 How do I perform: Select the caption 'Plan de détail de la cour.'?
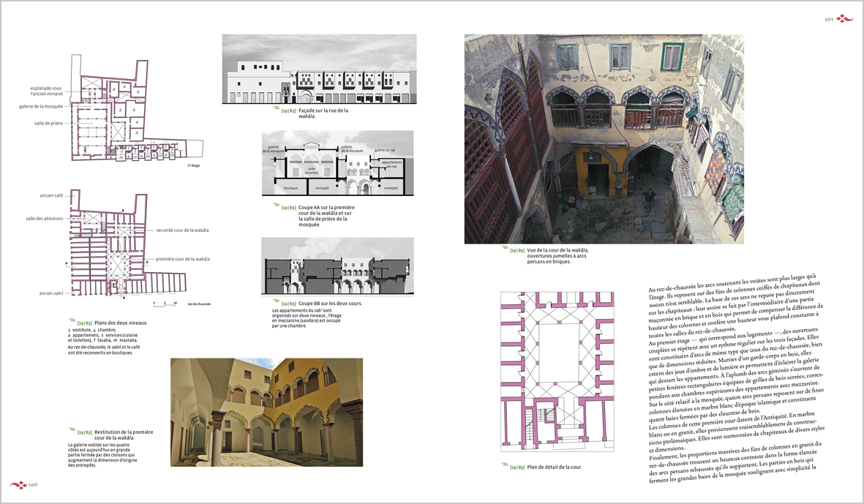coord(555,467)
